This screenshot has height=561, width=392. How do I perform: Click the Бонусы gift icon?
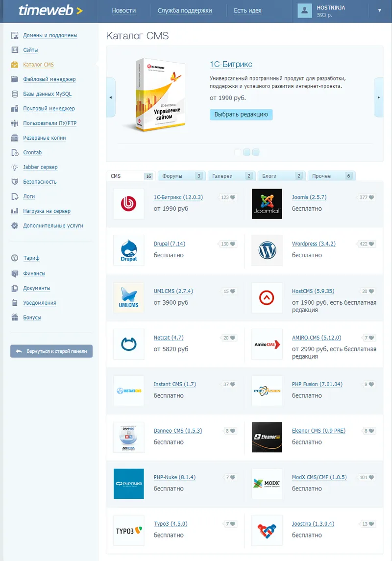click(x=15, y=317)
